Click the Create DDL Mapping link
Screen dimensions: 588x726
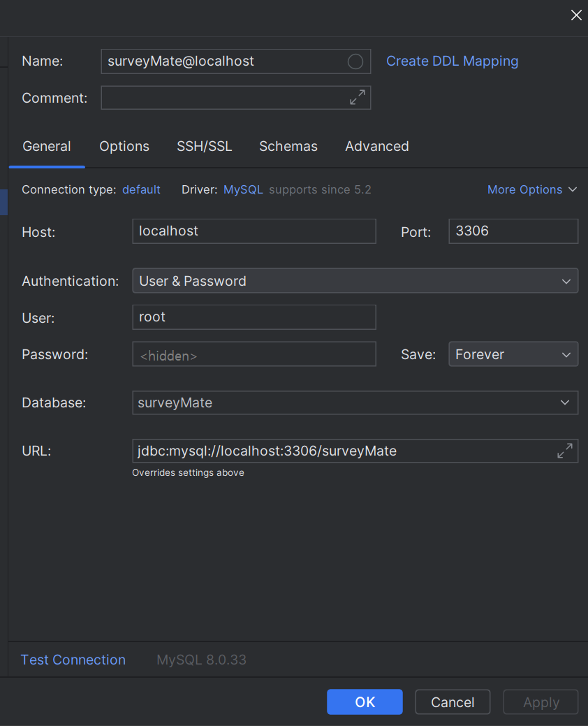453,61
